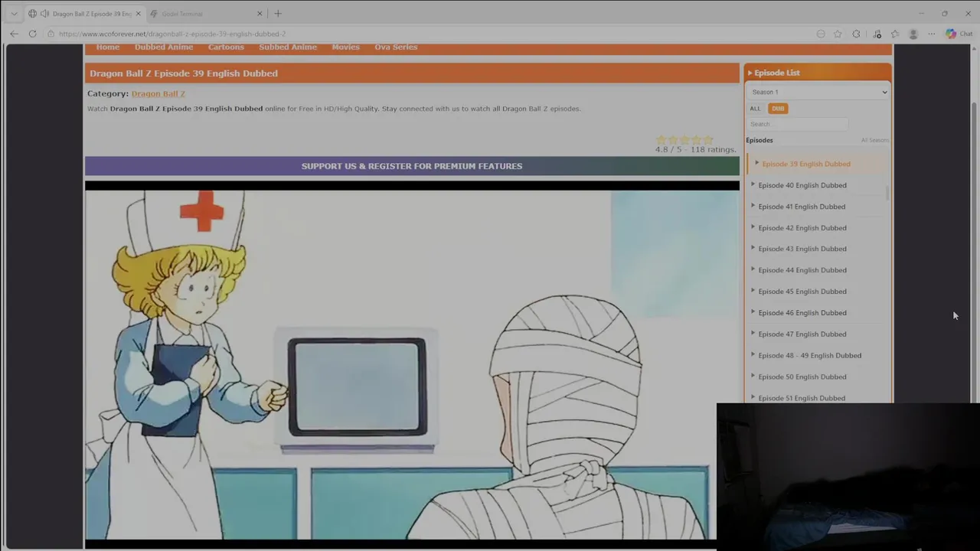Click the All Seasons link

tap(874, 140)
